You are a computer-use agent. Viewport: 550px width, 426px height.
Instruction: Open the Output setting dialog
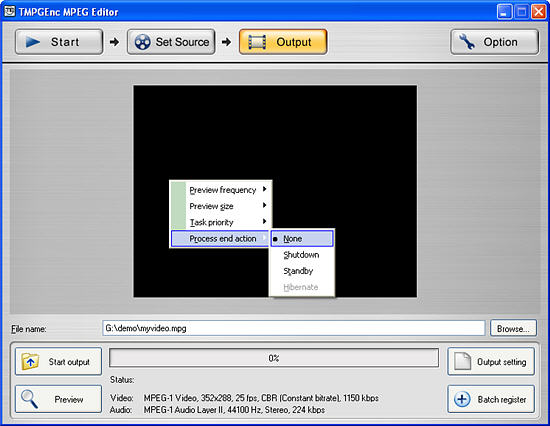click(x=491, y=361)
